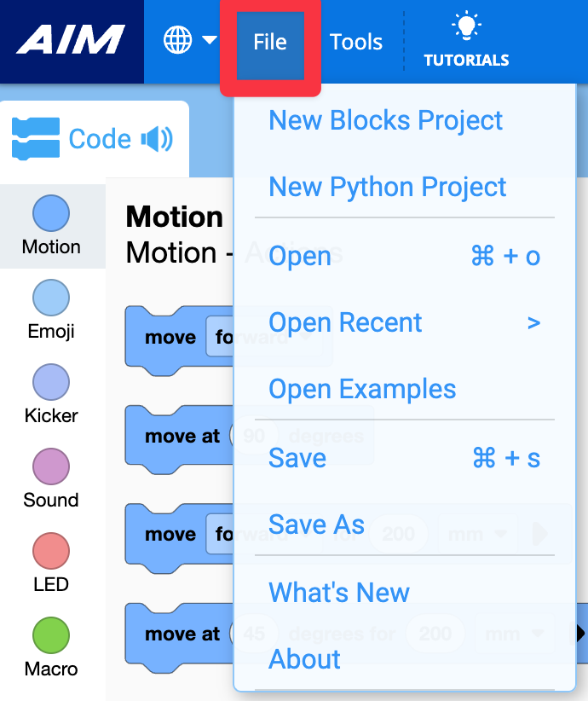This screenshot has width=588, height=701.
Task: Open the Tools menu
Action: pos(355,40)
